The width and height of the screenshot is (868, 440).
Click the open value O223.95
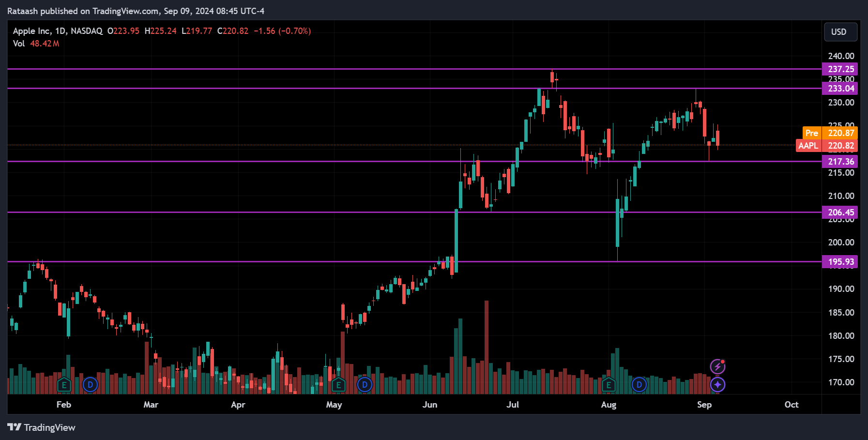tap(123, 31)
